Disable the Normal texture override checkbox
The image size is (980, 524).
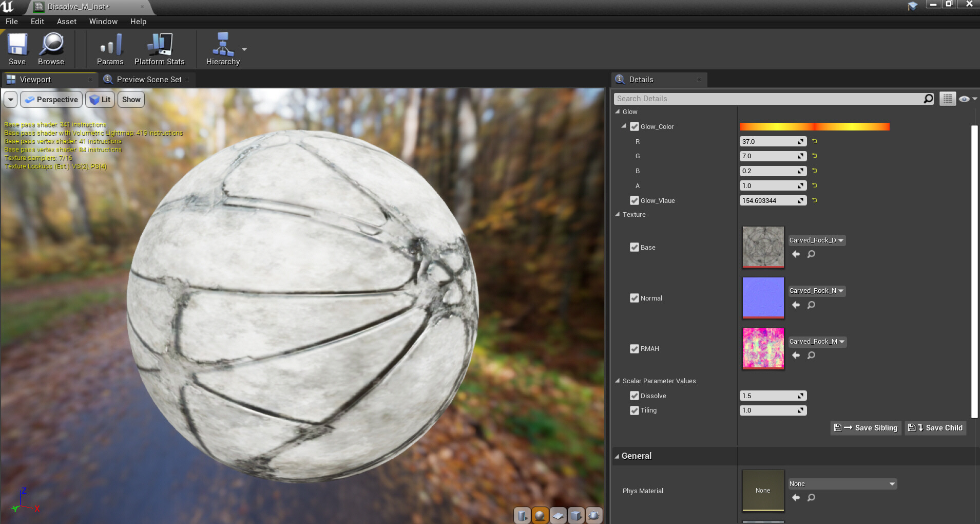tap(635, 298)
